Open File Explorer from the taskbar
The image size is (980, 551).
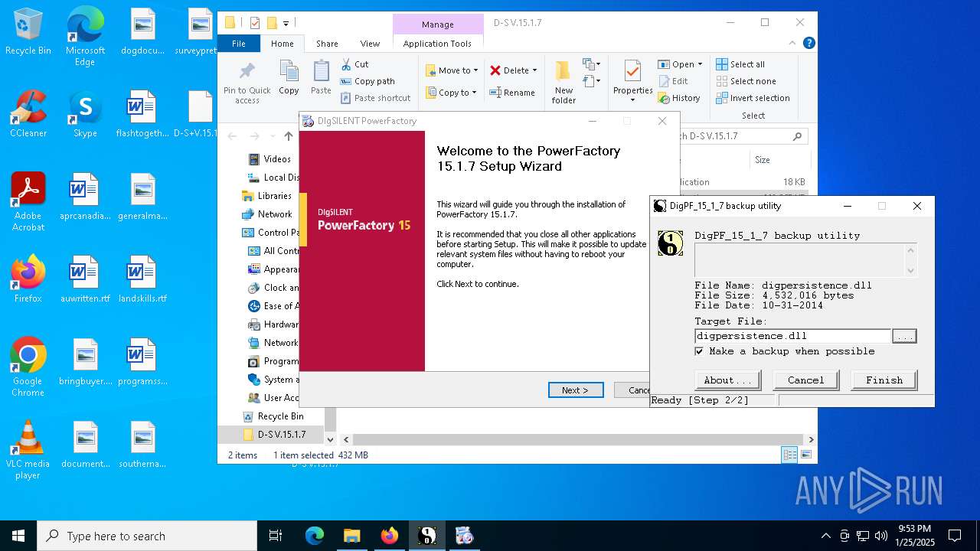point(351,536)
